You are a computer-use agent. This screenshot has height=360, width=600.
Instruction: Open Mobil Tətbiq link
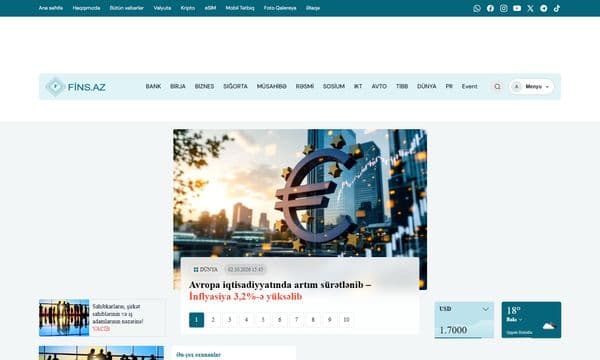(x=240, y=8)
